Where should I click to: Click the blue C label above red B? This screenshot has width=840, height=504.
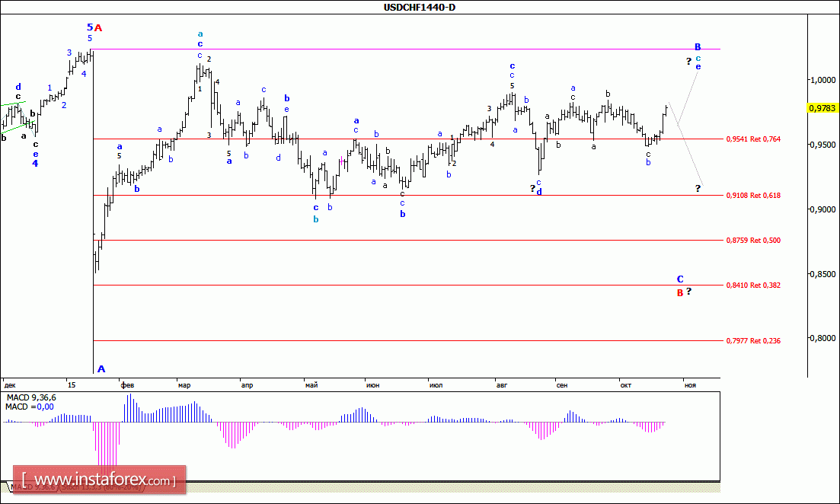coord(680,279)
